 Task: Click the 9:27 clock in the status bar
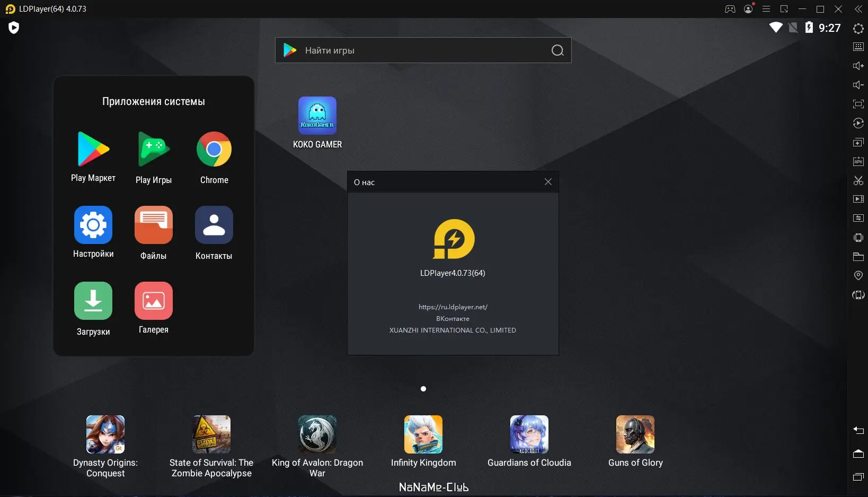830,28
